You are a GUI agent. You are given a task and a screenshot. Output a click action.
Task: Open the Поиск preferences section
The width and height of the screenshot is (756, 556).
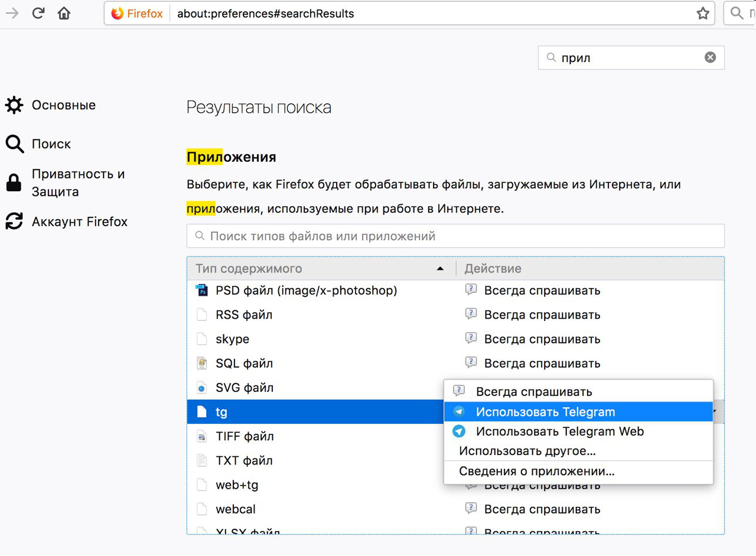pyautogui.click(x=51, y=144)
